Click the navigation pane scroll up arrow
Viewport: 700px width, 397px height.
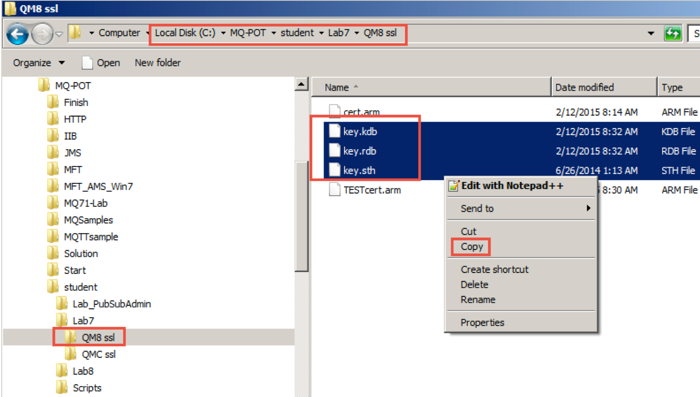click(x=301, y=84)
